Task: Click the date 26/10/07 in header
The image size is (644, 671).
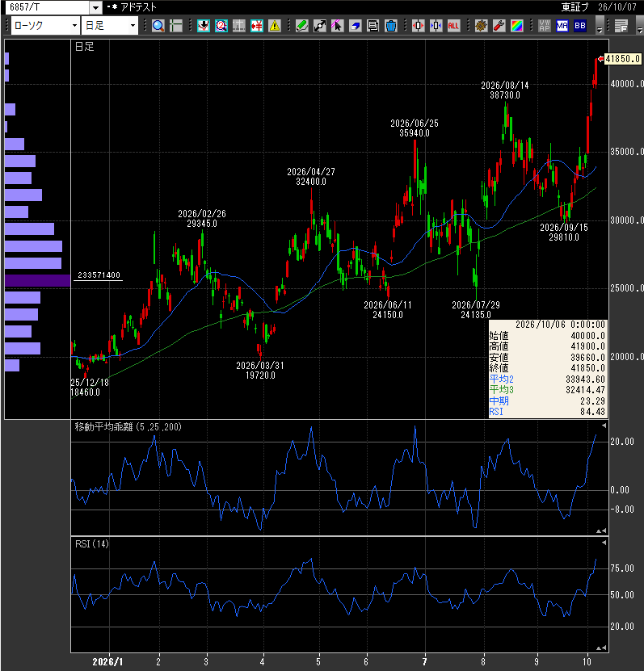Action: (x=617, y=7)
